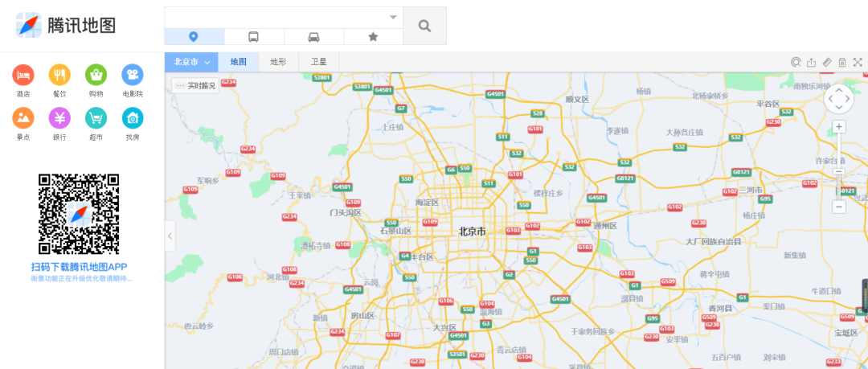Viewport: 868px width, 369px height.
Task: Click the 腾讯地图 title text
Action: click(82, 26)
